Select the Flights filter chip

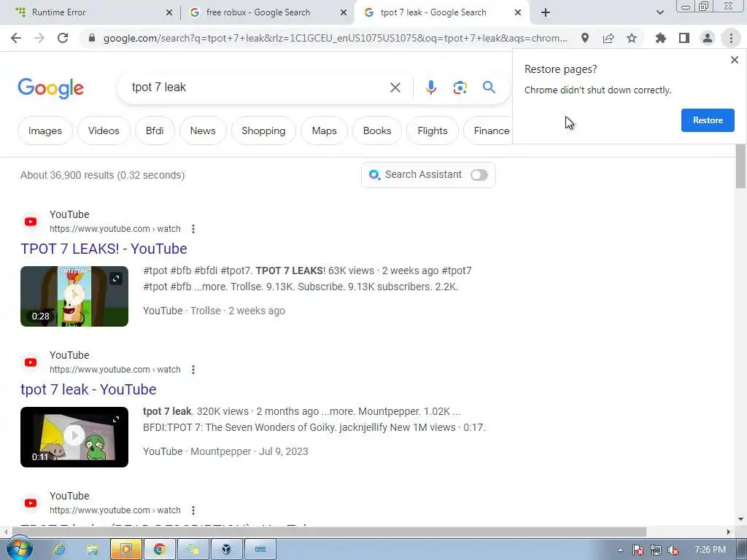(x=432, y=131)
